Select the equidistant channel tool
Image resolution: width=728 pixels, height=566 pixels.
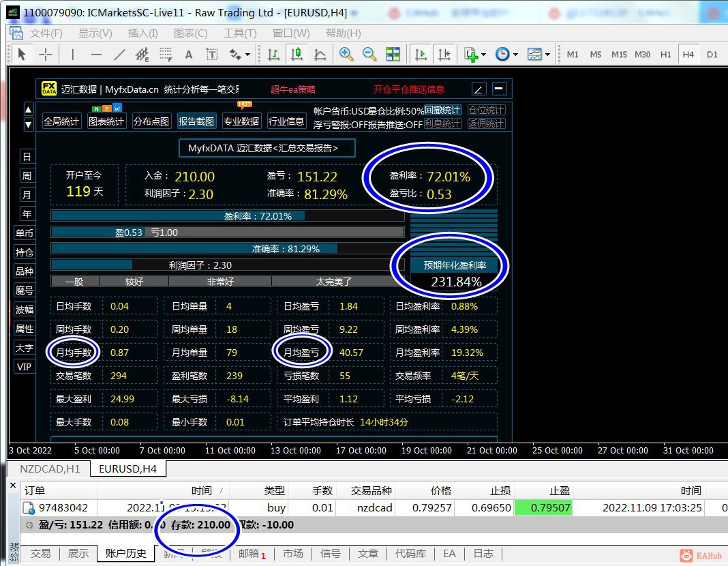point(142,55)
